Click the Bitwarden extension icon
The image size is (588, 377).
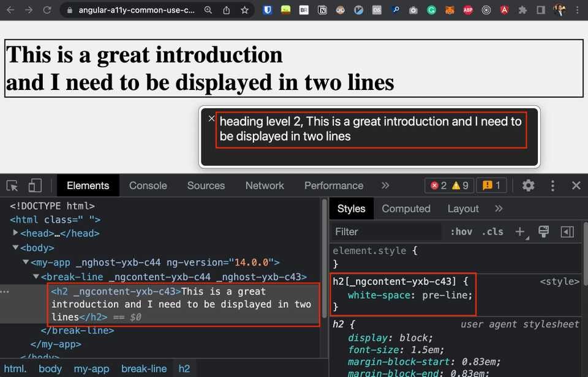tap(268, 10)
